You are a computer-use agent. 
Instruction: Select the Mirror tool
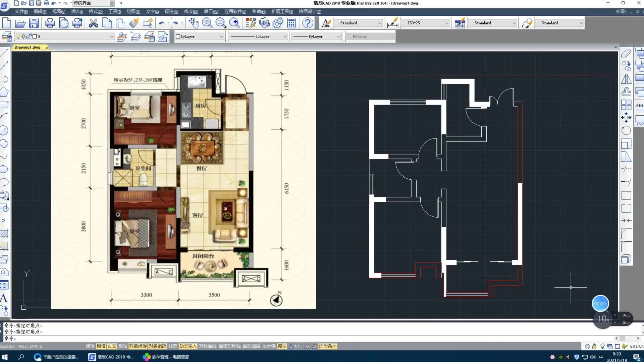click(x=626, y=79)
